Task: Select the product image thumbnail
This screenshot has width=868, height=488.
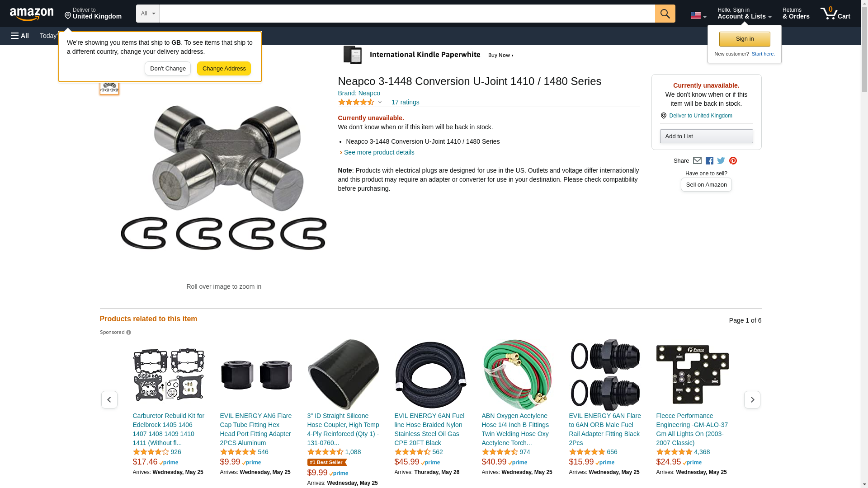Action: 109,86
